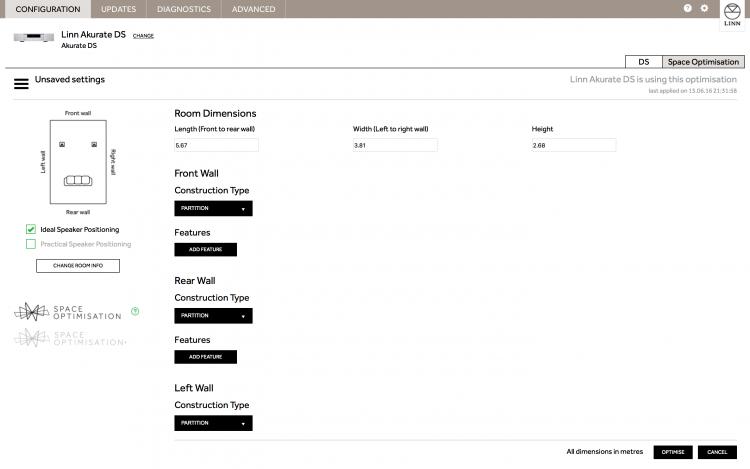
Task: Click the sofa in the room diagram
Action: tap(77, 181)
